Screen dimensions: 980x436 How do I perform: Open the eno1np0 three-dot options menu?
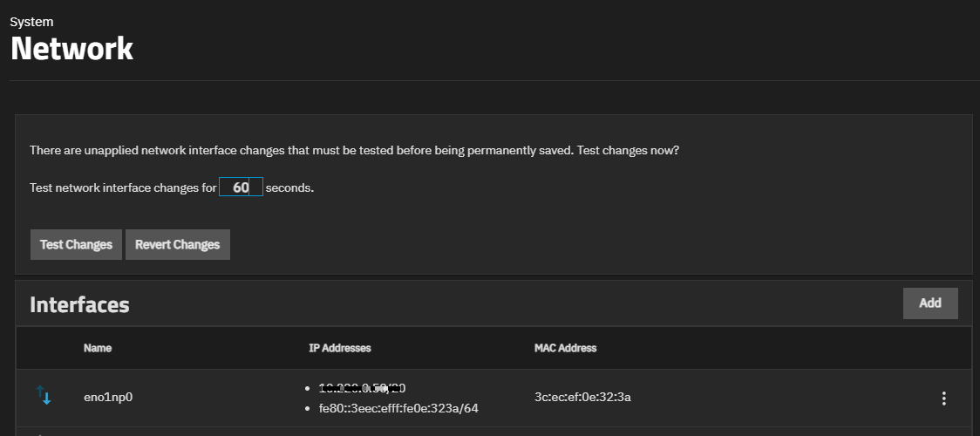943,399
